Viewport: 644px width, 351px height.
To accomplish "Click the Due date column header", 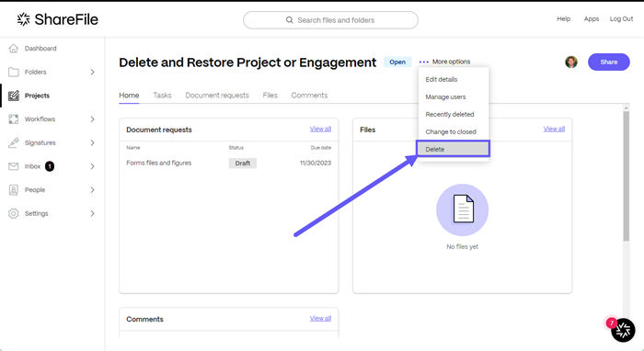I will tap(321, 148).
